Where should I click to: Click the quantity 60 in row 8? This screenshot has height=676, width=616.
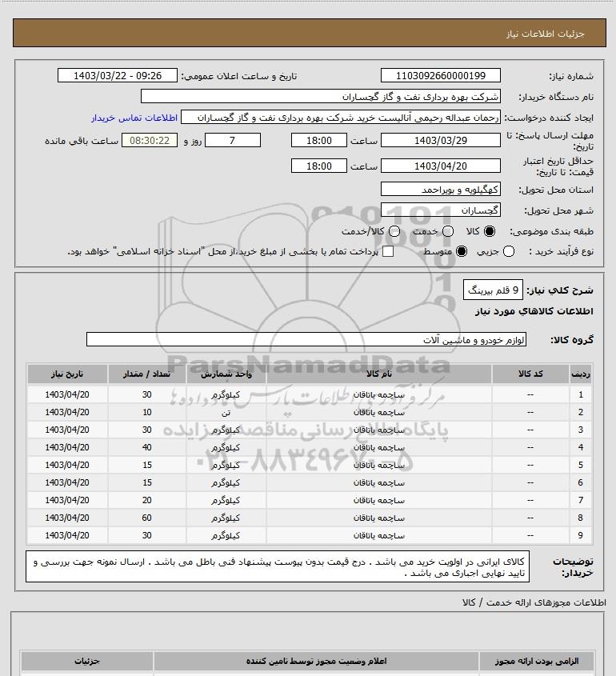click(146, 518)
